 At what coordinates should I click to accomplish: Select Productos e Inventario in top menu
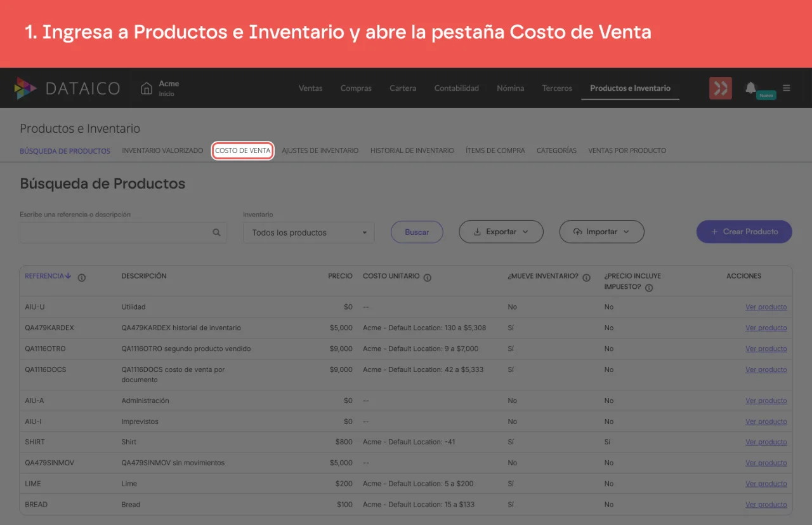tap(630, 88)
